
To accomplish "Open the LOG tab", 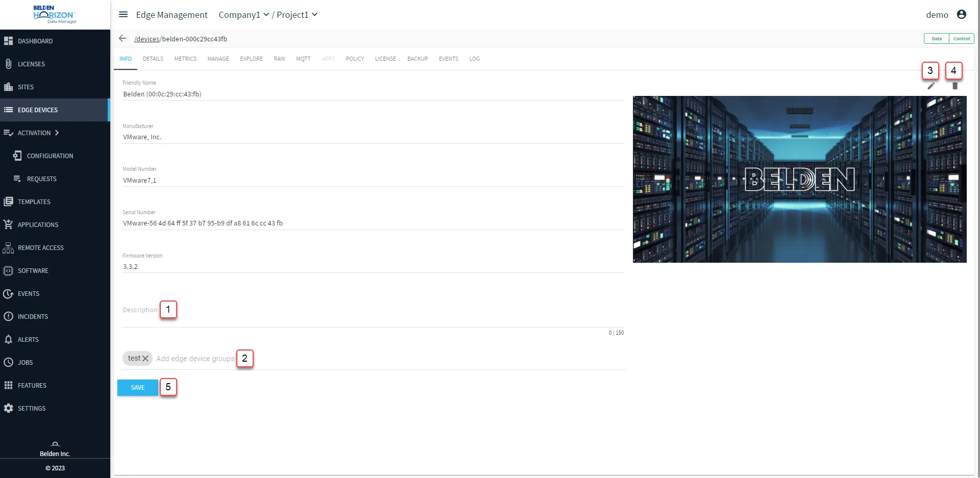I will point(475,59).
